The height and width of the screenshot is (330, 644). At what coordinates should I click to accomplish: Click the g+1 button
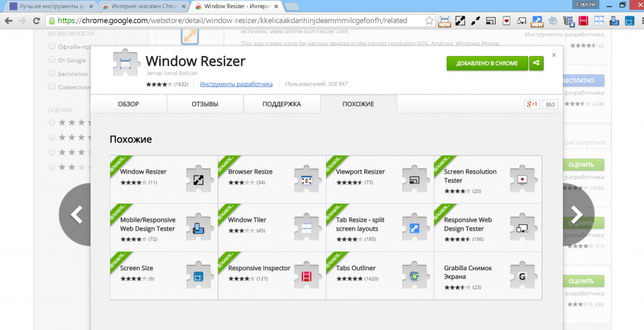click(x=532, y=104)
